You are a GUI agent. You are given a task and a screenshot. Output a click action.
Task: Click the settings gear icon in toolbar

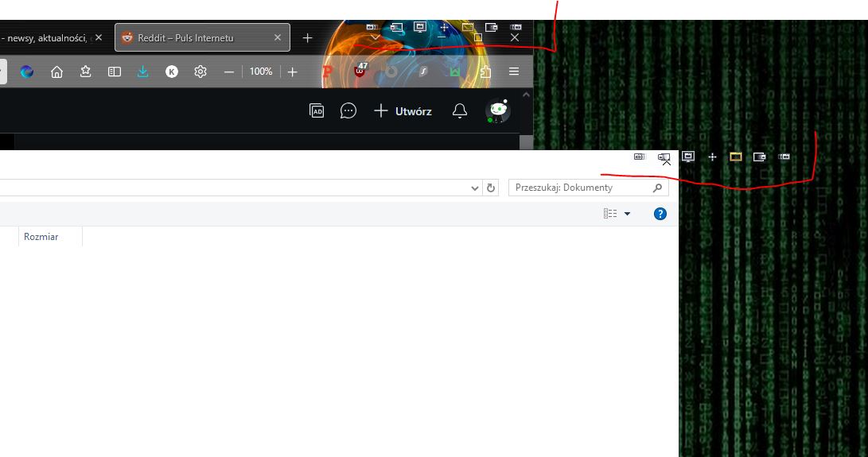coord(200,72)
